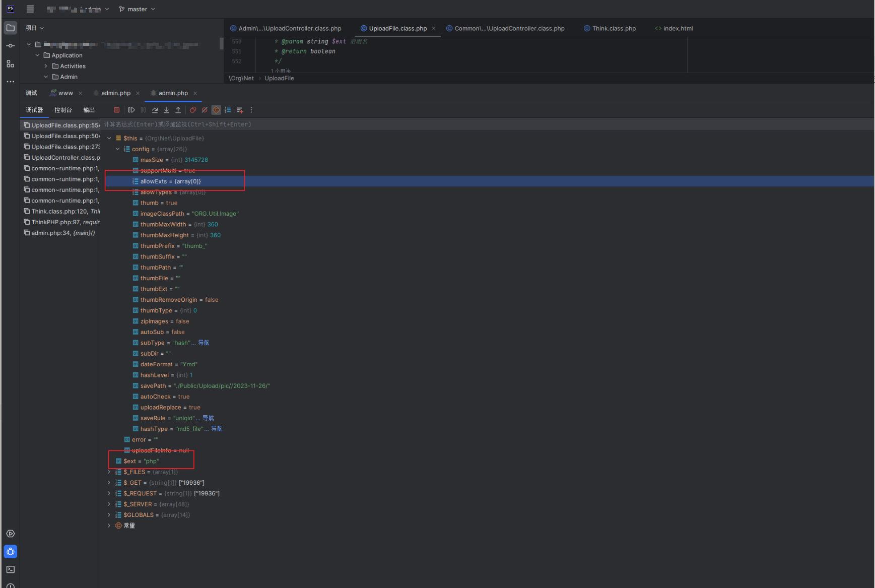Click the PhpStorm logo icon
The height and width of the screenshot is (588, 875).
(11, 9)
